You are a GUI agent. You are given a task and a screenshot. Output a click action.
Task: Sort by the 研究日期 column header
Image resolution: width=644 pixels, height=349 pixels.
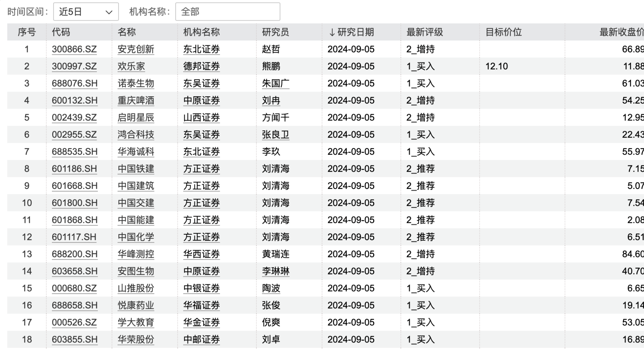pos(352,32)
